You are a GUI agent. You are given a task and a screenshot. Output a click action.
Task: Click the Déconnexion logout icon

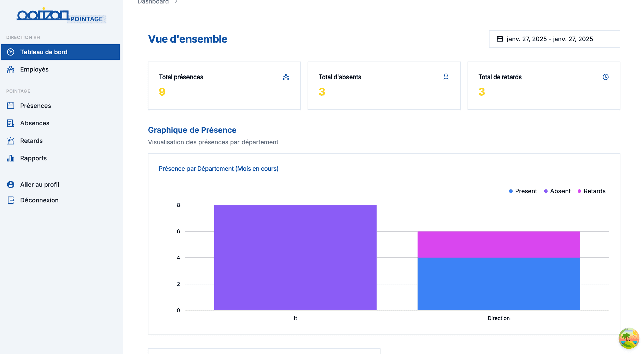(x=10, y=200)
